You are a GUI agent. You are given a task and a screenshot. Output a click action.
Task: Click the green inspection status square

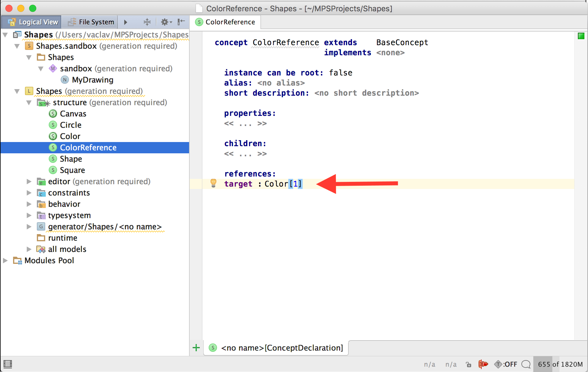click(x=581, y=36)
